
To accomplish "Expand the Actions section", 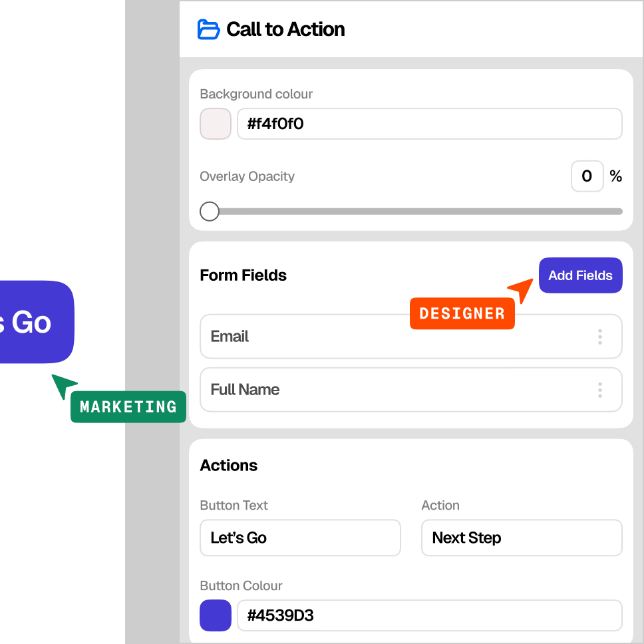I will coord(228,465).
